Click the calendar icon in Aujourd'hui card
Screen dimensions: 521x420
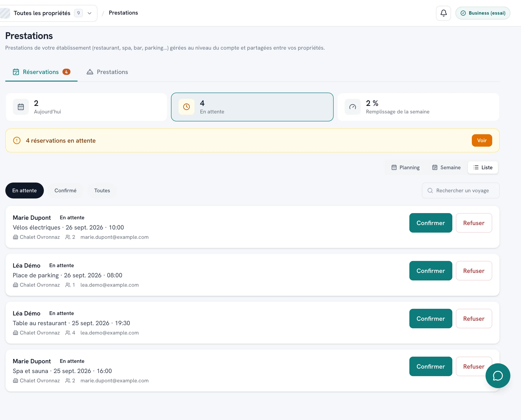(x=21, y=107)
